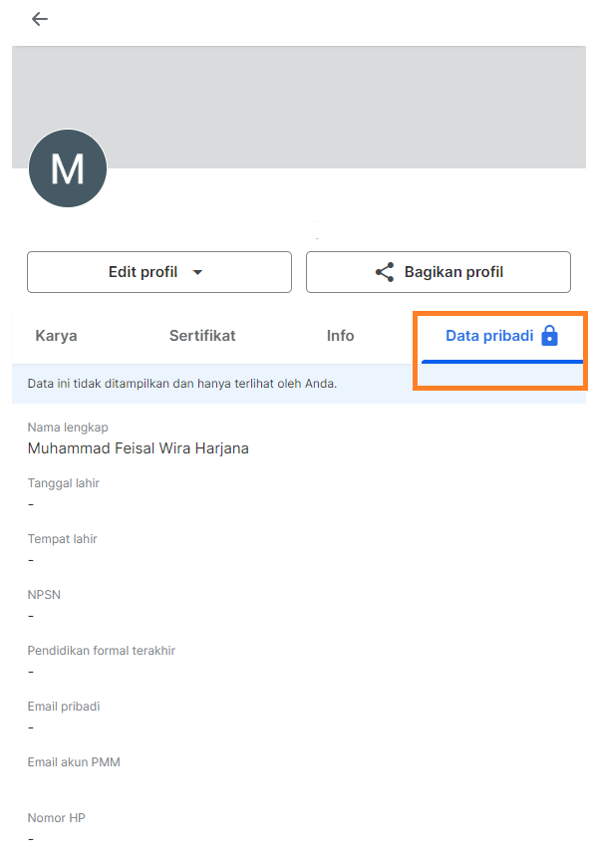Open the M profile avatar

pyautogui.click(x=68, y=168)
